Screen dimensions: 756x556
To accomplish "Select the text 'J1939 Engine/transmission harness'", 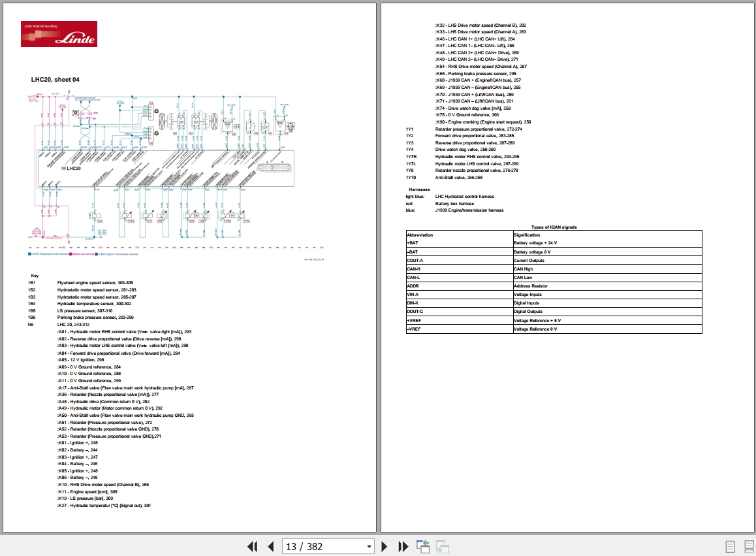I will [469, 210].
